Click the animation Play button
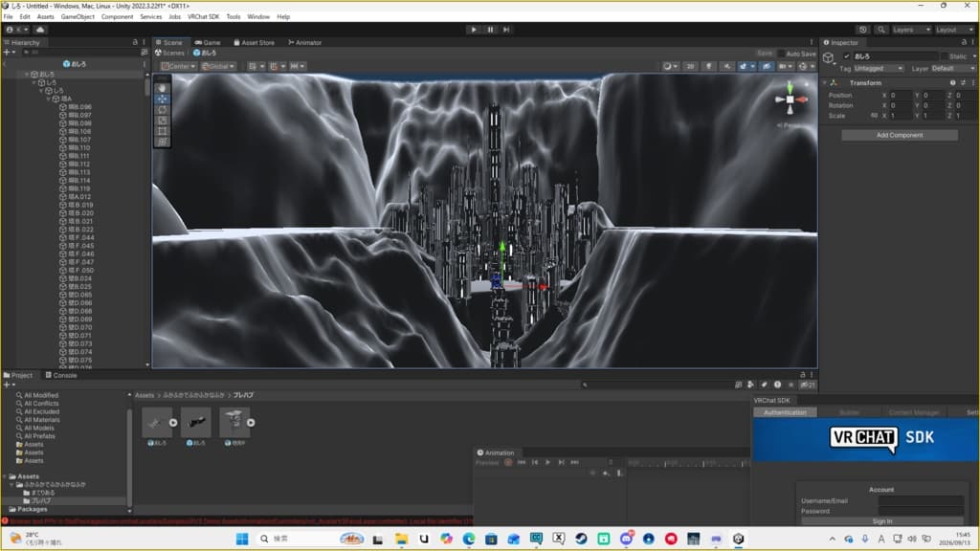 pyautogui.click(x=547, y=462)
